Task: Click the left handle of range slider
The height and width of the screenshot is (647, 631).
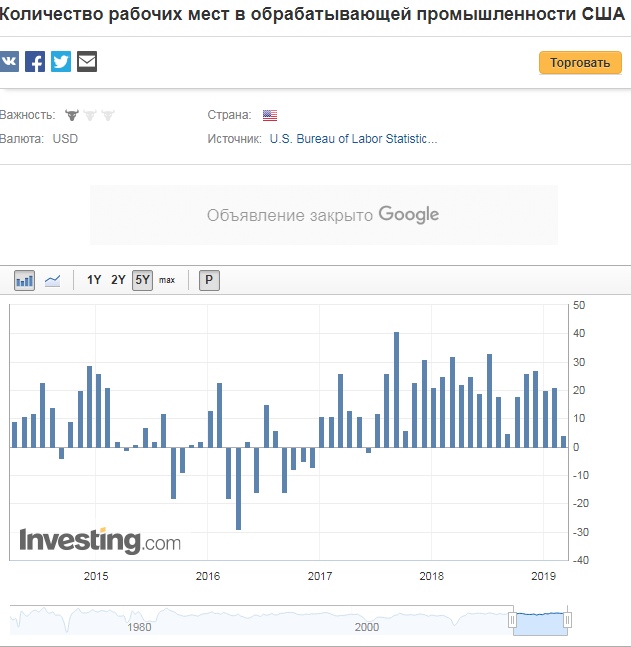Action: (x=514, y=620)
